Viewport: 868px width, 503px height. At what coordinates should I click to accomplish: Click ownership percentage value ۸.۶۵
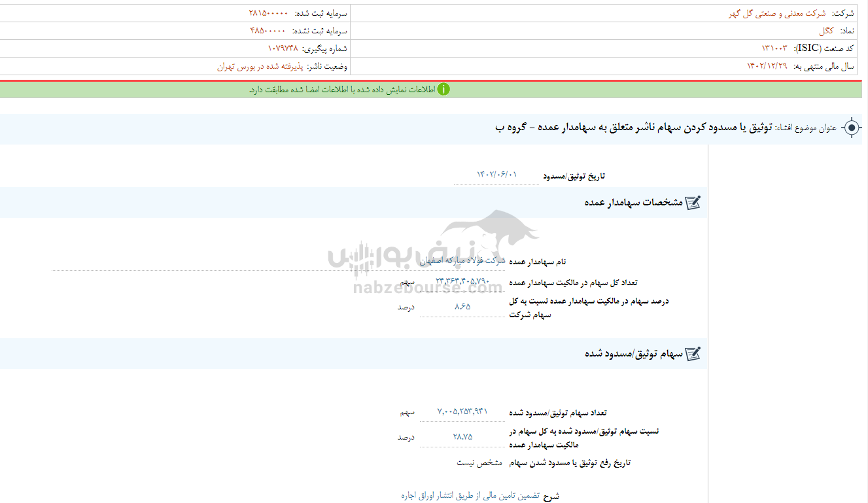click(462, 306)
